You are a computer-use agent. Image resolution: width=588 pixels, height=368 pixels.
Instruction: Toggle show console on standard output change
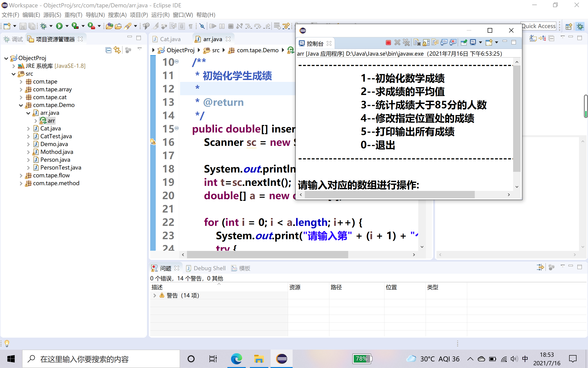pyautogui.click(x=444, y=43)
